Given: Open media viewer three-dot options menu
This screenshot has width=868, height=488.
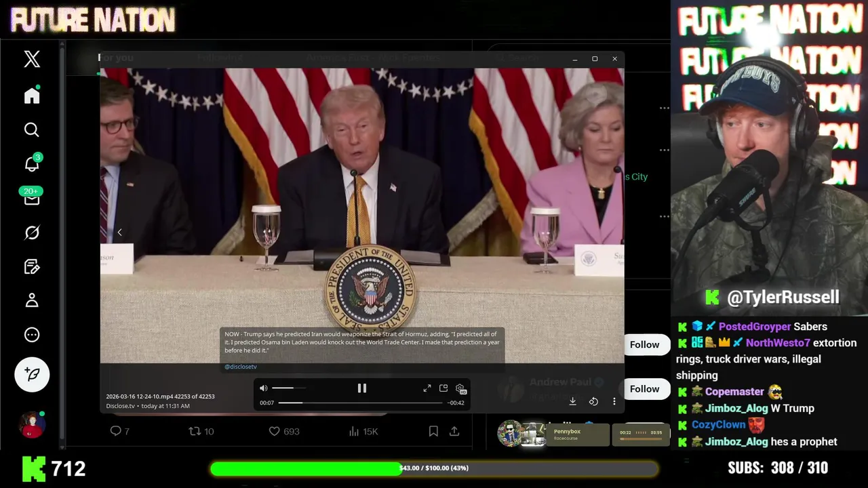Looking at the screenshot, I should 614,401.
